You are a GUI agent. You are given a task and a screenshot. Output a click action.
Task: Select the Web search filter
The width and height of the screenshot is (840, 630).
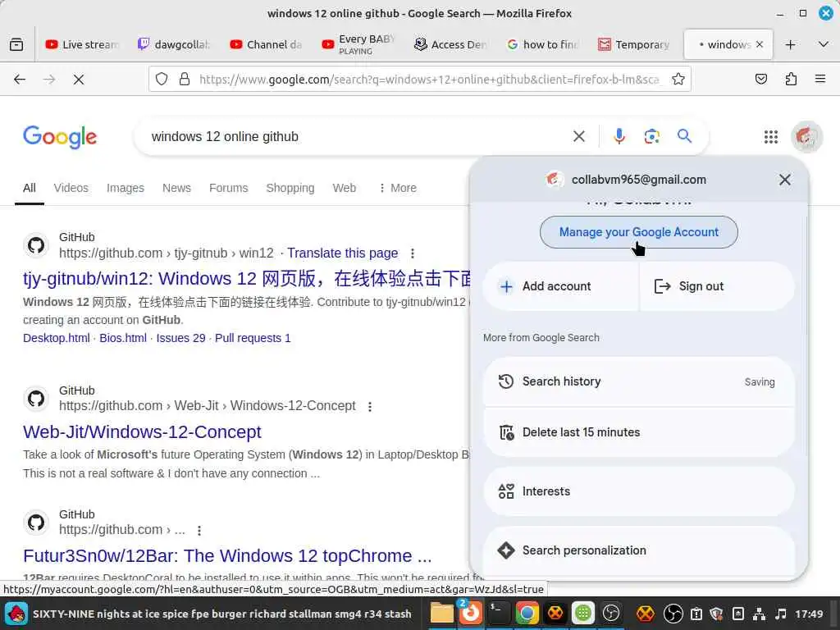pos(344,188)
